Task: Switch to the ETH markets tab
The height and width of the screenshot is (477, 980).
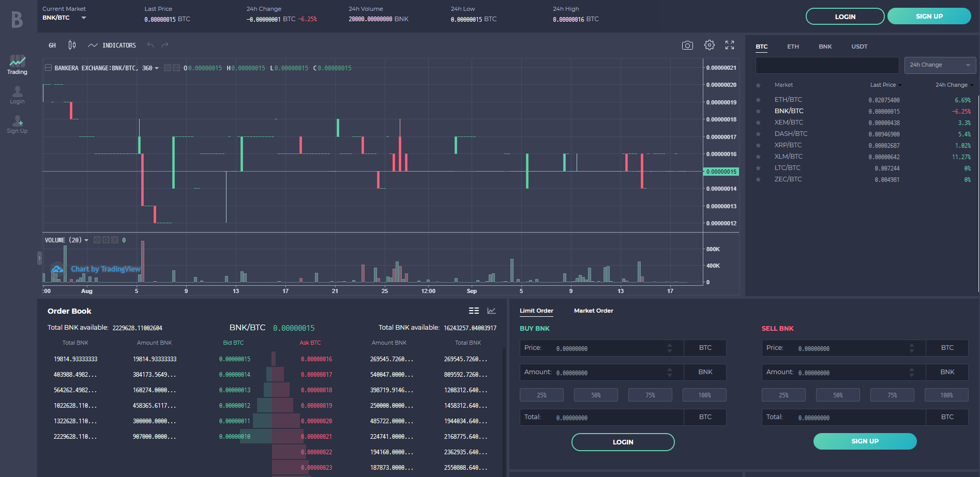Action: point(793,47)
